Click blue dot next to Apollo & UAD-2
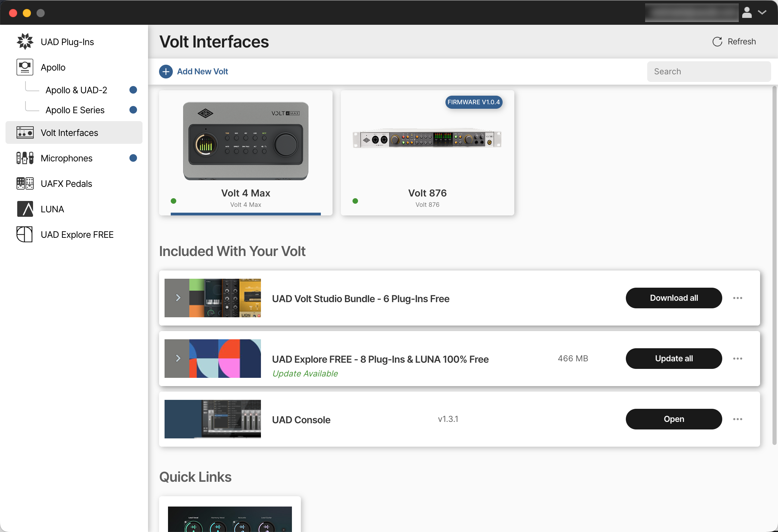The width and height of the screenshot is (778, 532). pyautogui.click(x=133, y=90)
